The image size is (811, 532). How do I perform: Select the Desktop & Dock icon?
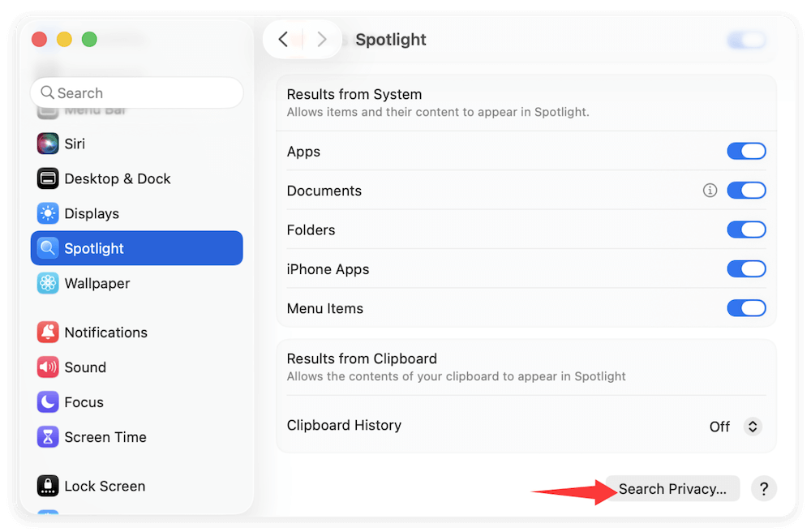pyautogui.click(x=47, y=178)
